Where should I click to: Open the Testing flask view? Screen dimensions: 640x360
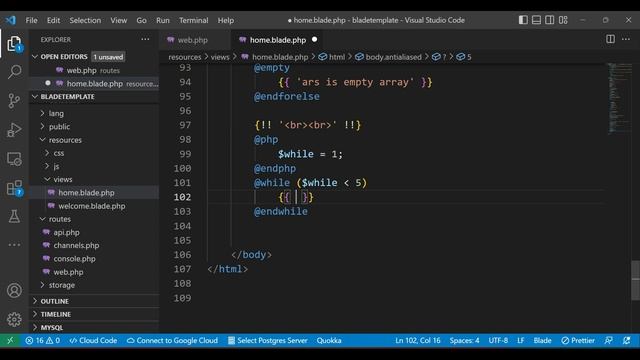[14, 217]
